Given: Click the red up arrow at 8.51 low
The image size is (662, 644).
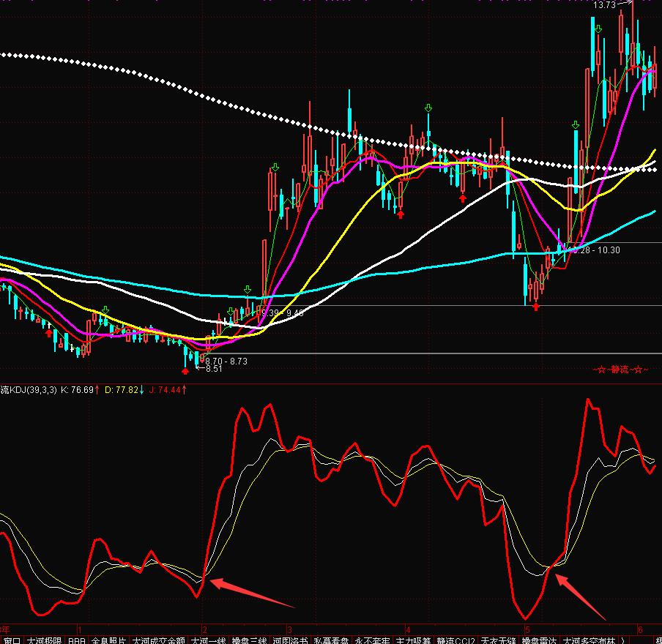Looking at the screenshot, I should [185, 371].
